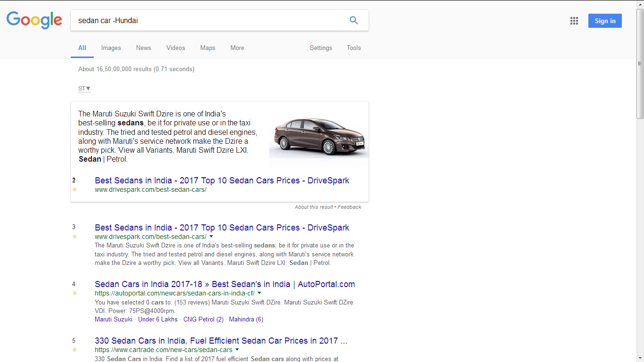Click the Maruti Suzuki sitelink

(114, 319)
